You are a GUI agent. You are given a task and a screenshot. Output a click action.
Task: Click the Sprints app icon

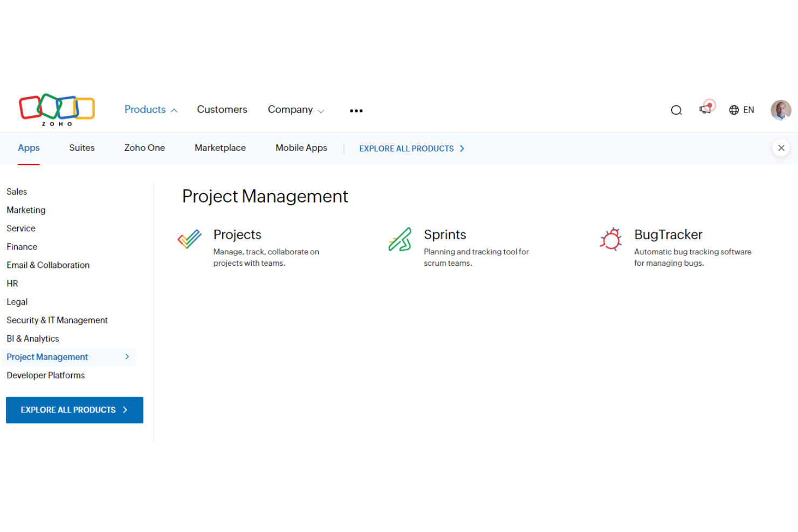pyautogui.click(x=400, y=239)
